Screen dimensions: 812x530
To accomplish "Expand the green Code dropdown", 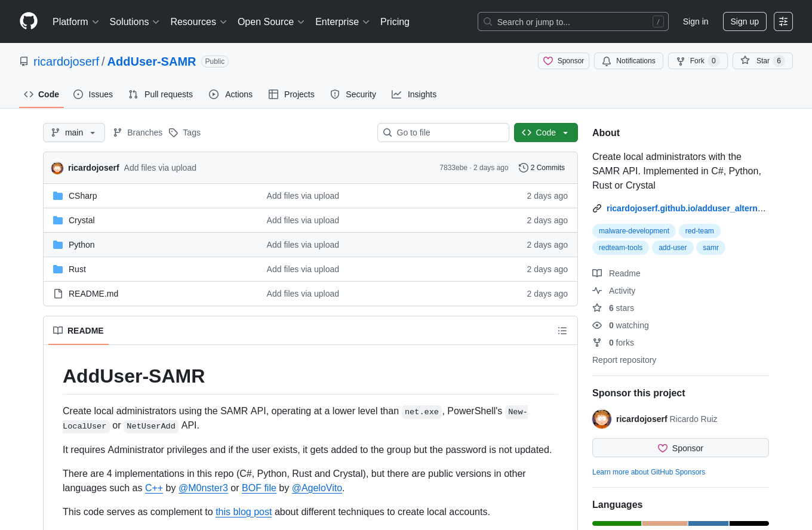I will pos(545,132).
